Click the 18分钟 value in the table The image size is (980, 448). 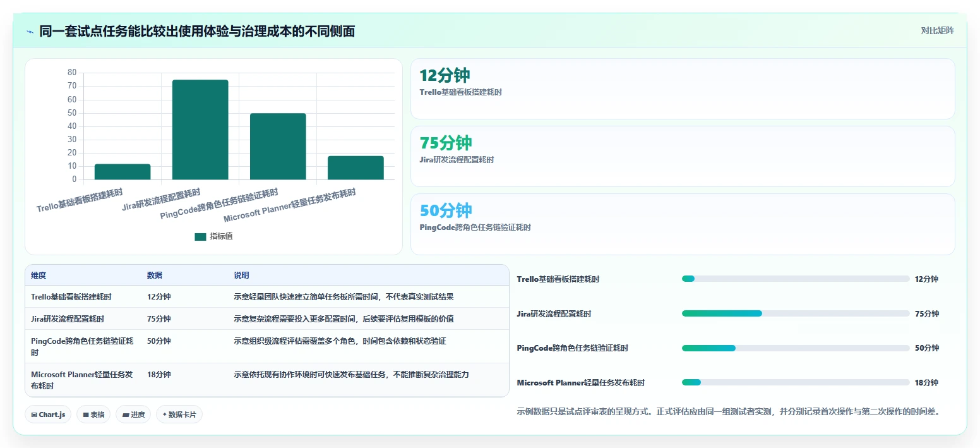click(159, 374)
